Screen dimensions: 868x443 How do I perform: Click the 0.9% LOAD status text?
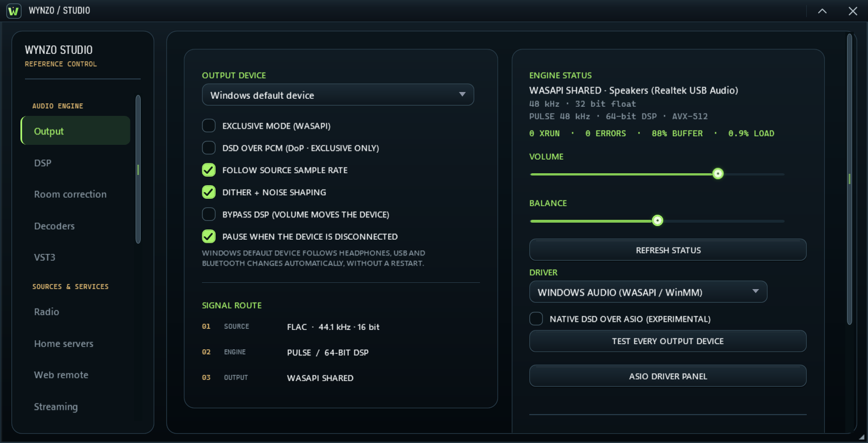pos(751,133)
